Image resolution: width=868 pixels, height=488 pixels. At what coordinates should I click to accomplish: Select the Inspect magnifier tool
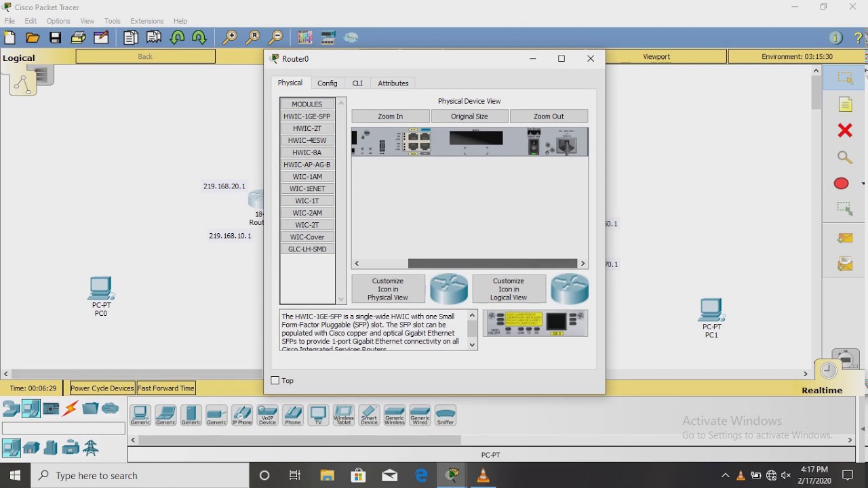click(x=845, y=157)
